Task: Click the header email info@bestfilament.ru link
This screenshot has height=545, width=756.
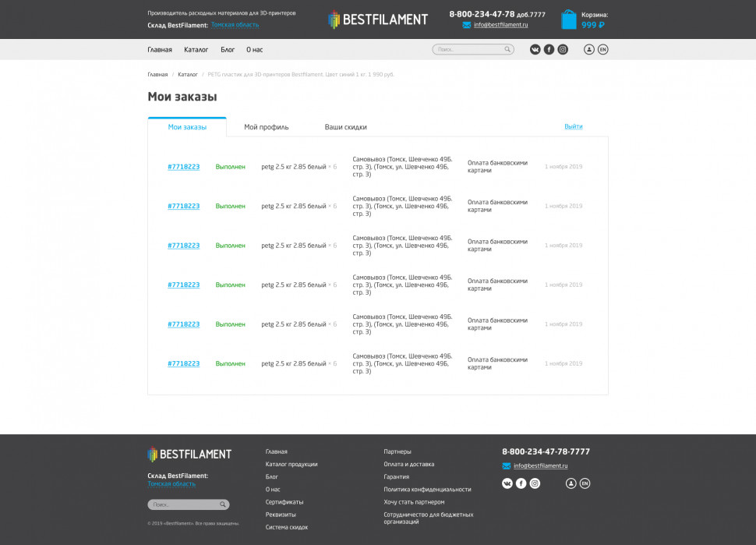Action: pyautogui.click(x=500, y=25)
